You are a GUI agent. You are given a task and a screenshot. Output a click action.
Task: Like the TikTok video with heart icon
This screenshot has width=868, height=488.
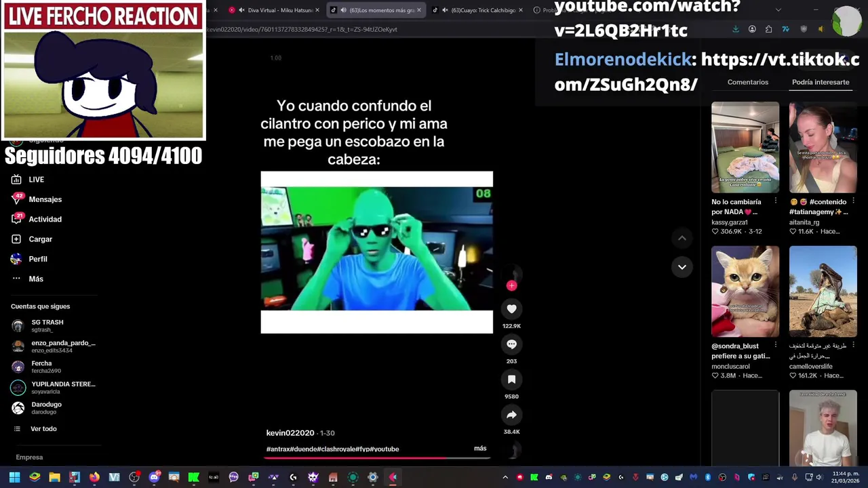(511, 309)
